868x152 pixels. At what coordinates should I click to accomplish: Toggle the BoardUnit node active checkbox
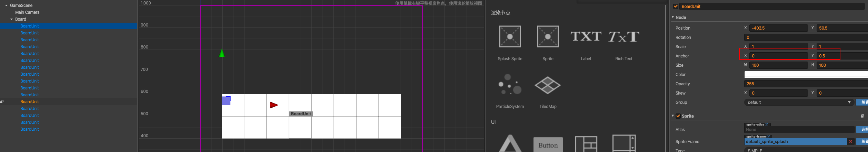pos(676,6)
